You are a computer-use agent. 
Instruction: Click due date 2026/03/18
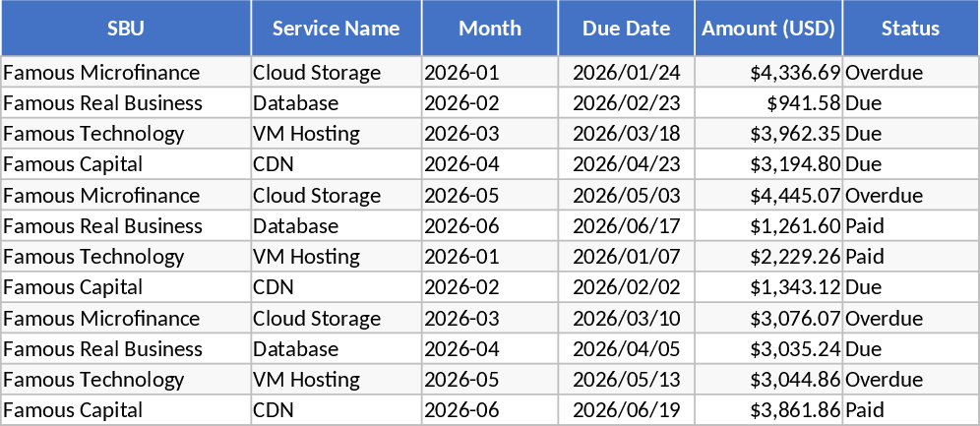tap(627, 134)
